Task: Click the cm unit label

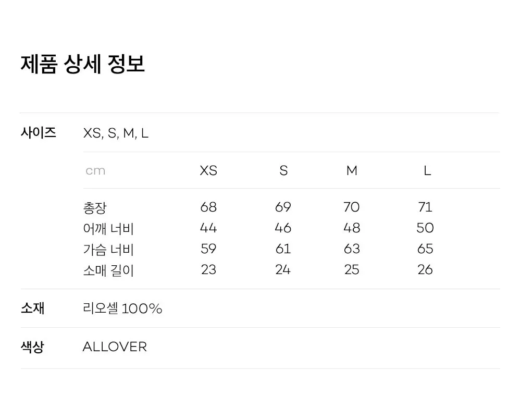Action: pos(95,171)
